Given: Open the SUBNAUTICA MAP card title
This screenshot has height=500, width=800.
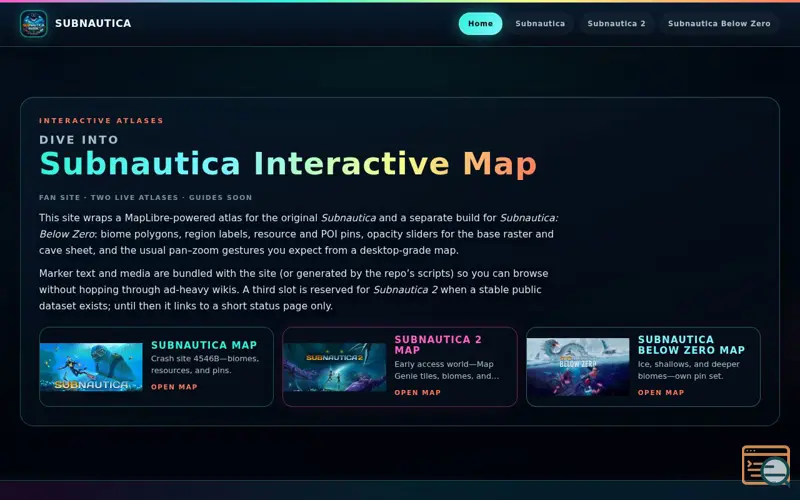Looking at the screenshot, I should (204, 345).
